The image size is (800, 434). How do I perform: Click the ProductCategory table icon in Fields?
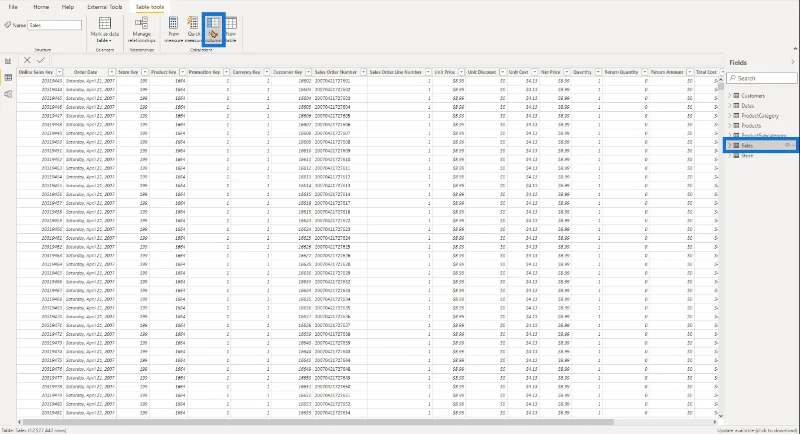(x=736, y=116)
